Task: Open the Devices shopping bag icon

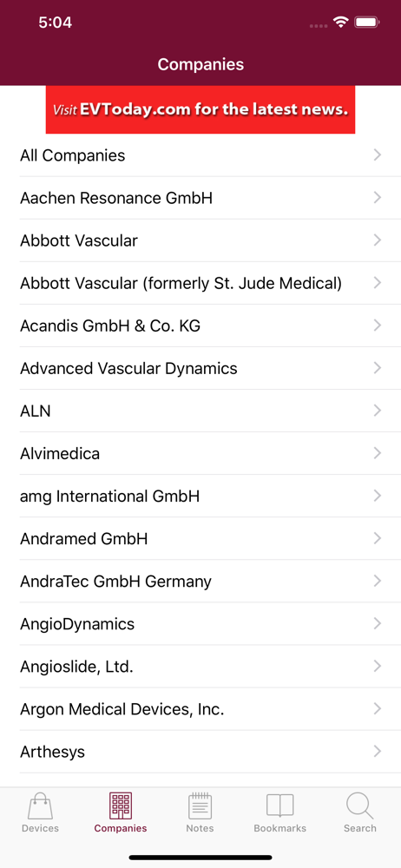Action: click(40, 806)
